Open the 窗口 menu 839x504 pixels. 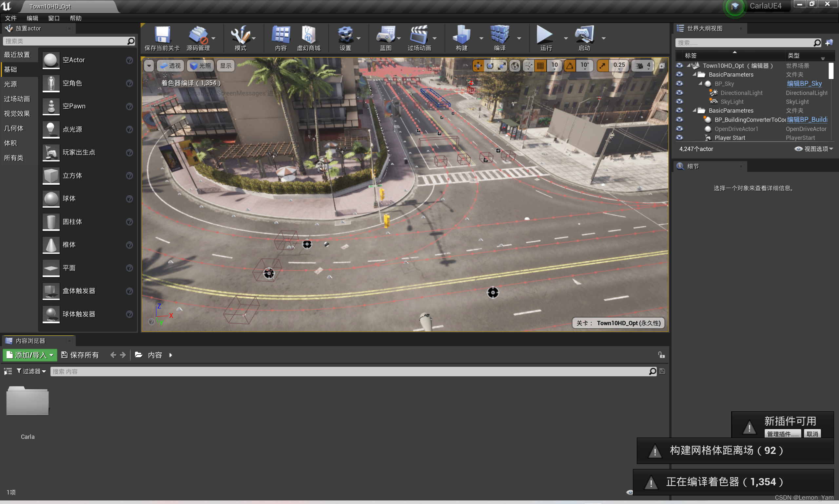[54, 18]
